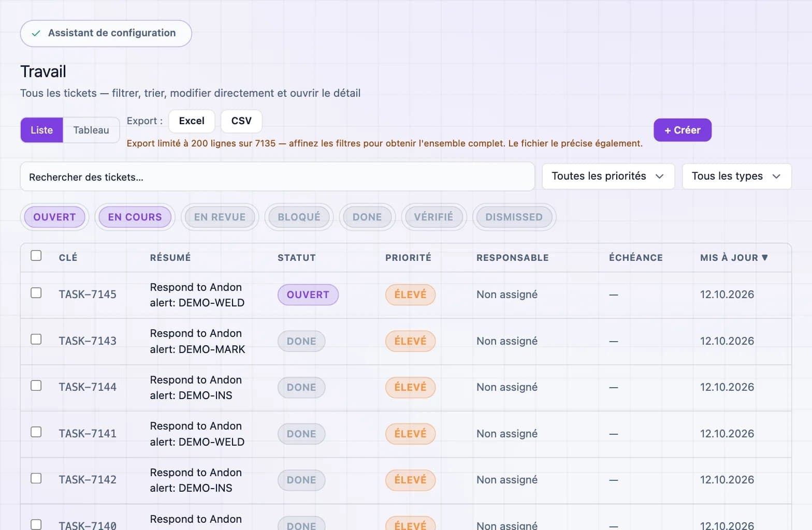The width and height of the screenshot is (812, 530).
Task: Sort by the PRIORITÉ column header
Action: (408, 258)
